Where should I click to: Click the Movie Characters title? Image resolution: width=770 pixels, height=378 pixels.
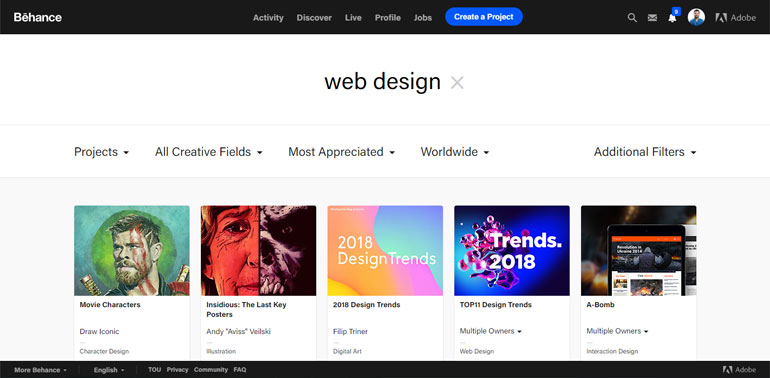[x=110, y=305]
